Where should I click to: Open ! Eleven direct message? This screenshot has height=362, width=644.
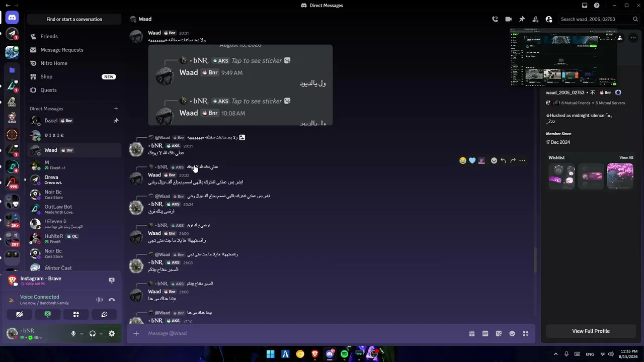74,224
